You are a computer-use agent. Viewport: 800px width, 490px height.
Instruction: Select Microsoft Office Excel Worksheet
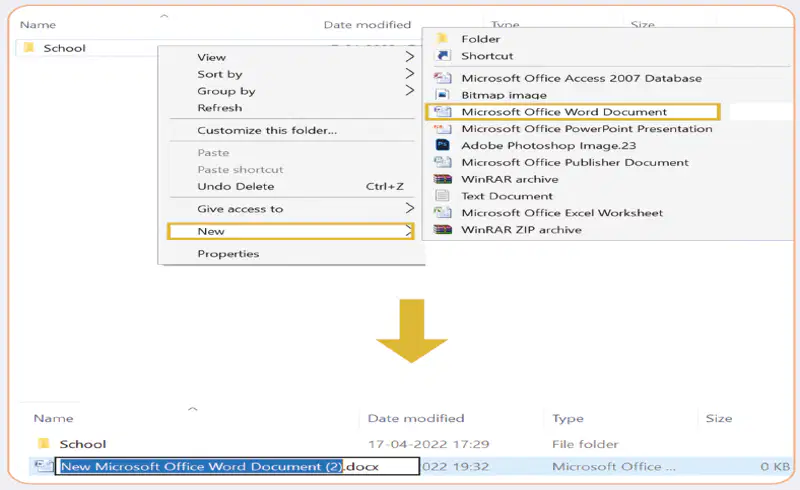(562, 213)
